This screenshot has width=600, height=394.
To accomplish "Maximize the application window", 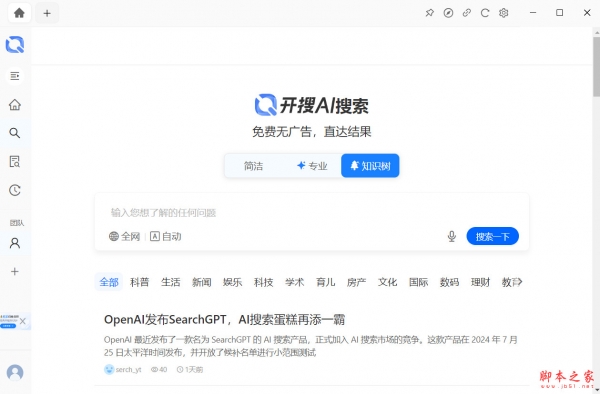I will point(559,13).
